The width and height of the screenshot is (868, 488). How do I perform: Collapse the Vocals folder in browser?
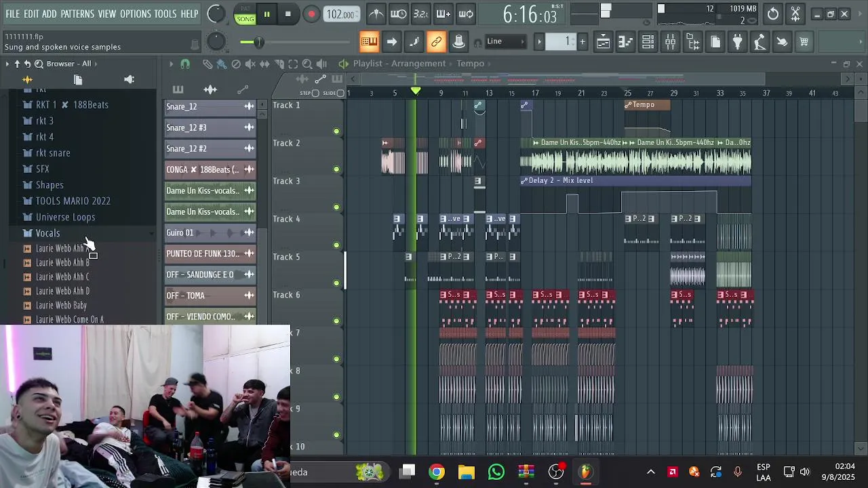[x=47, y=233]
